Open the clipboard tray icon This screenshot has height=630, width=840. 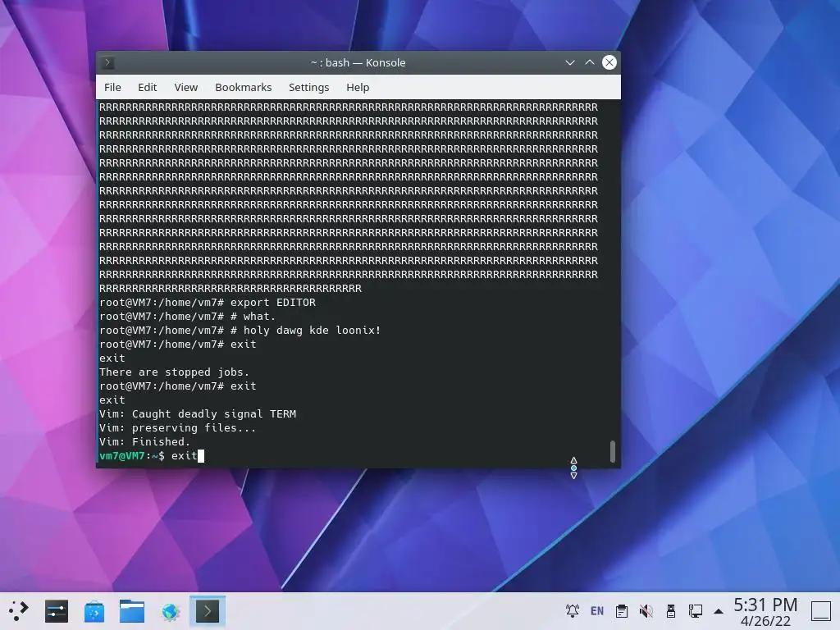[x=622, y=610]
